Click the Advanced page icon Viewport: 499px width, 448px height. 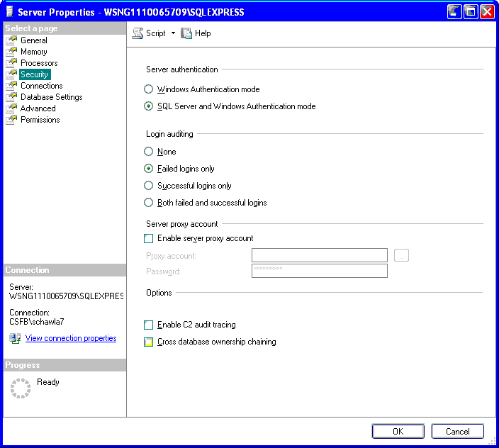tap(11, 108)
